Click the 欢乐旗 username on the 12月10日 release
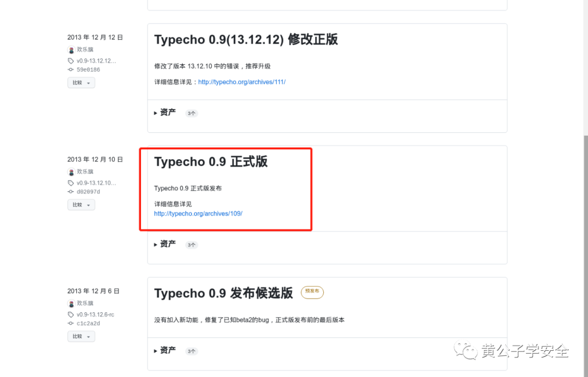 84,171
